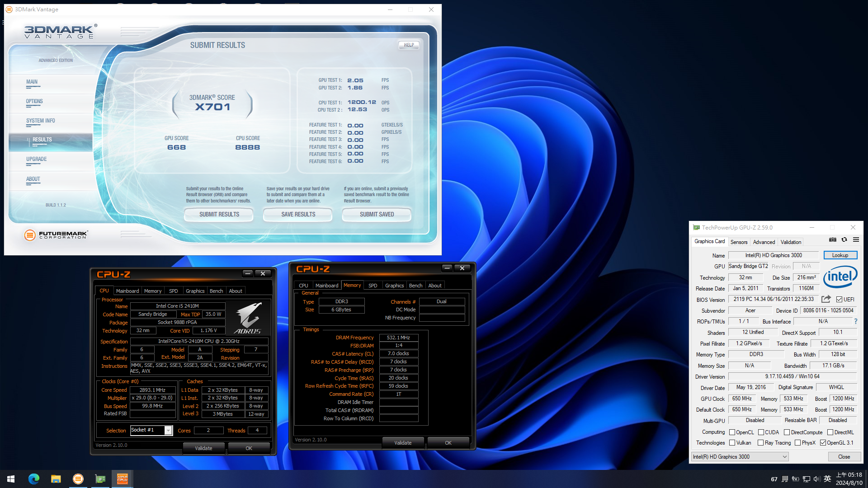Go to MAIN in 3DMark sidebar
This screenshot has width=868, height=488.
[32, 82]
